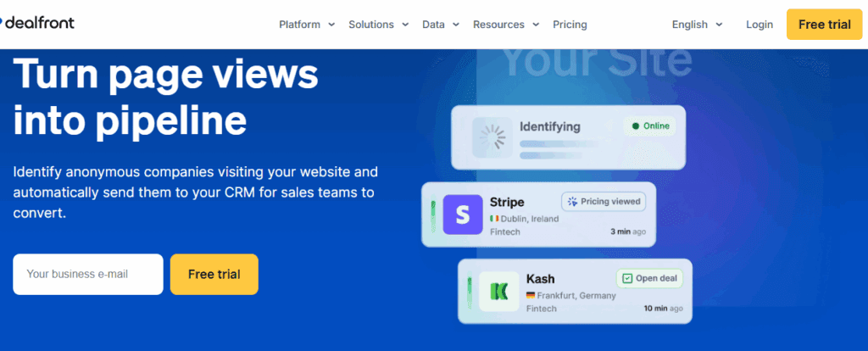Click the Stripe company name
Screen dimensions: 868x351
pos(507,202)
